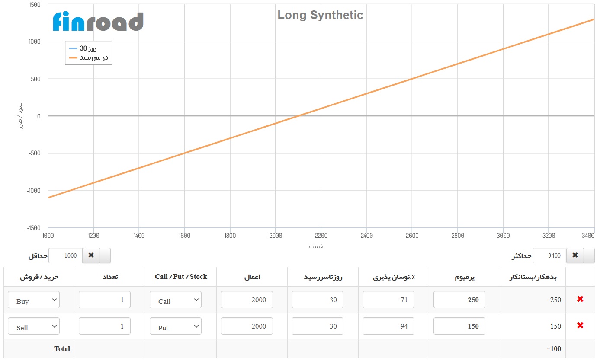597x364 pixels.
Task: Open the Buy dropdown in first row
Action: pos(34,300)
